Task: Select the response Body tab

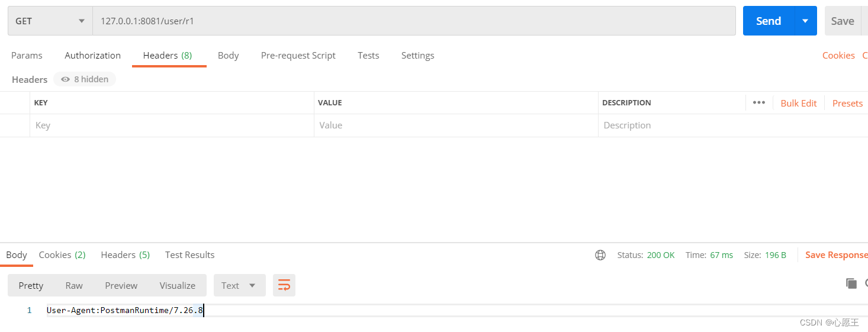Action: (x=17, y=254)
